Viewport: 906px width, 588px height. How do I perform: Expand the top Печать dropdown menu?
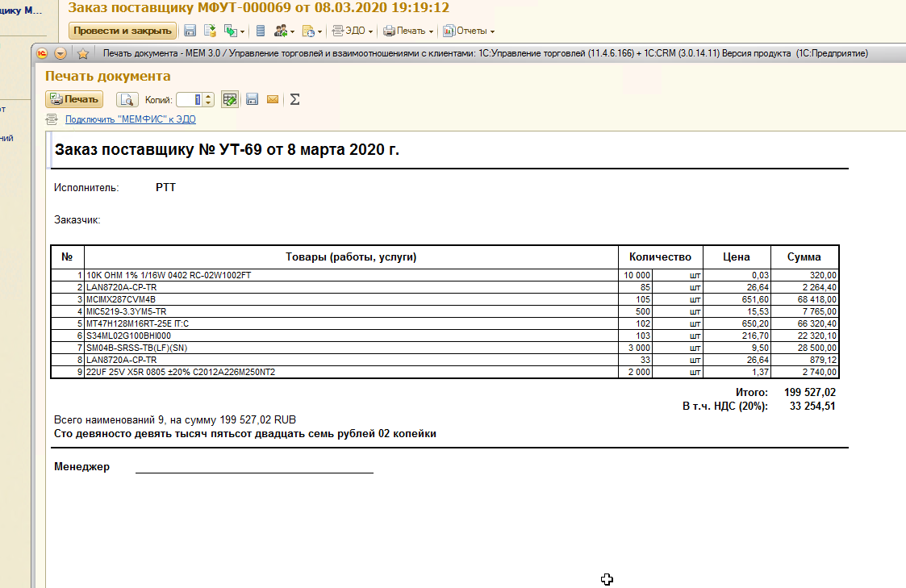[x=408, y=31]
